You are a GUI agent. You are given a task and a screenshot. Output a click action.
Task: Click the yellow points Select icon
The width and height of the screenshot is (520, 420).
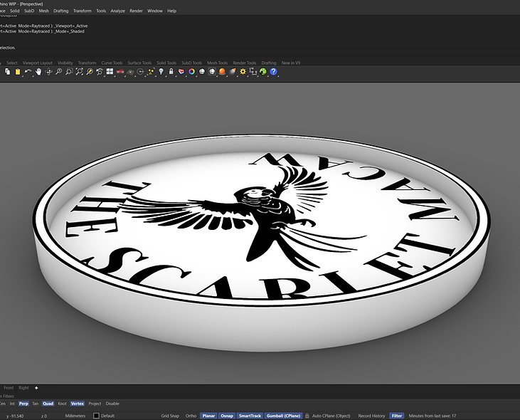(x=151, y=71)
